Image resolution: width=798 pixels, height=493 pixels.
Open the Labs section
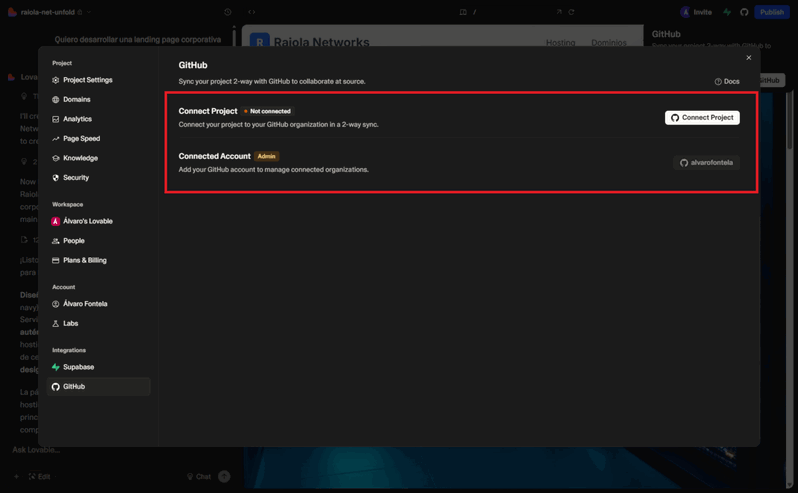(65, 323)
